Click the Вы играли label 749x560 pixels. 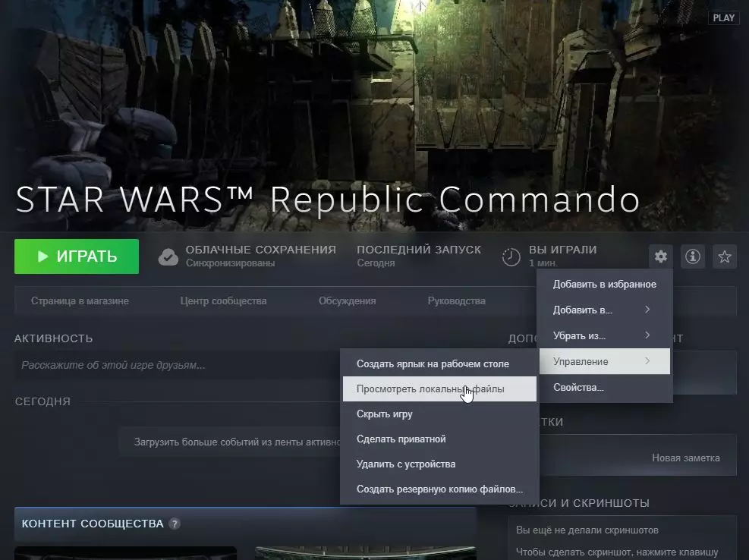(x=563, y=250)
